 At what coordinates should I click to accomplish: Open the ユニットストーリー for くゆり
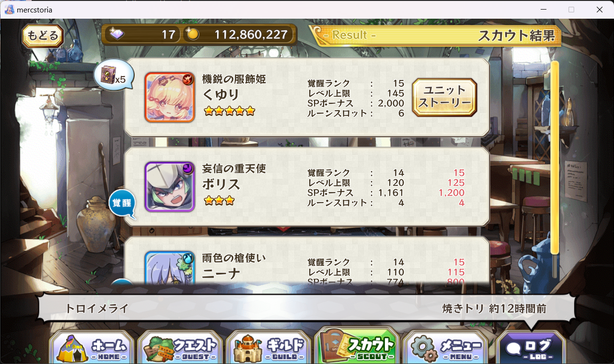tap(445, 97)
